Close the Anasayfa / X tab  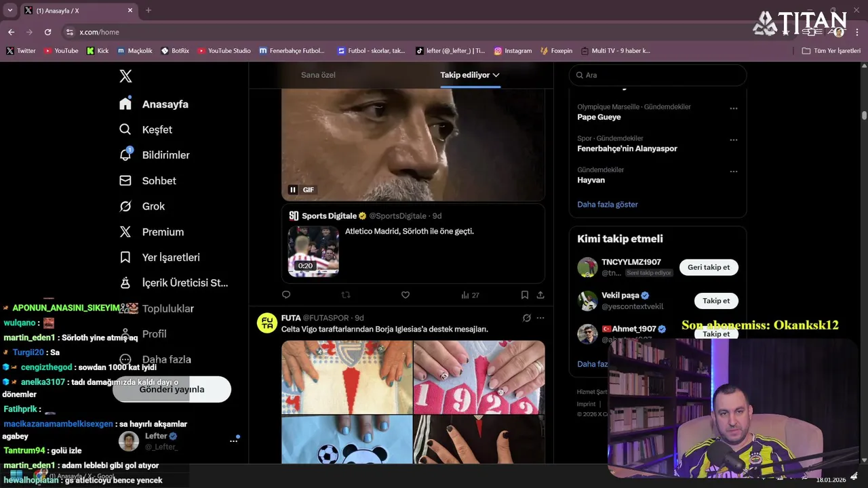[x=130, y=10]
